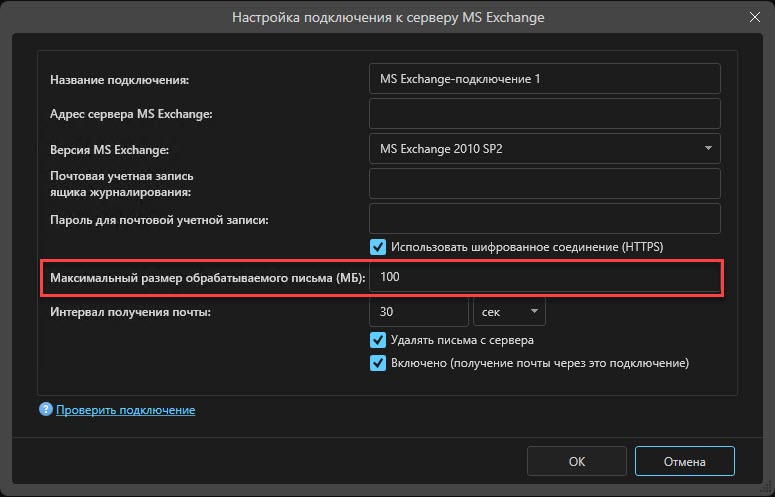Image resolution: width=775 pixels, height=497 pixels.
Task: Uncheck 'Удалять письма с сервера' checkbox
Action: (378, 340)
